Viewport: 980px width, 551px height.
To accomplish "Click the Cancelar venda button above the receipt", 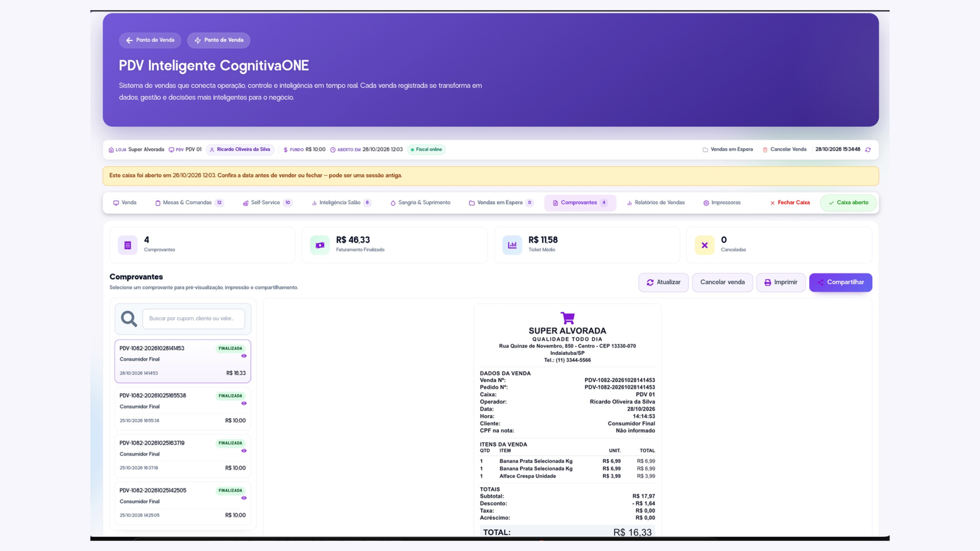I will pyautogui.click(x=722, y=282).
